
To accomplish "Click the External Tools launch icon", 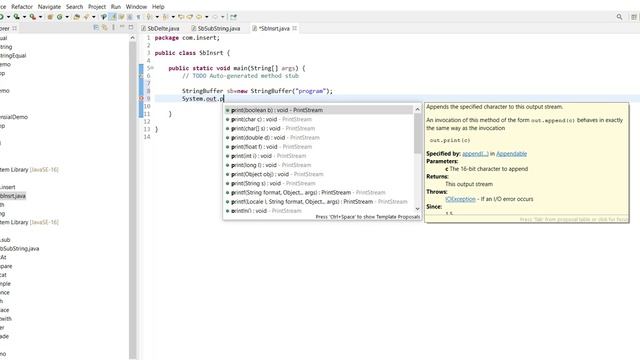I will (33, 17).
